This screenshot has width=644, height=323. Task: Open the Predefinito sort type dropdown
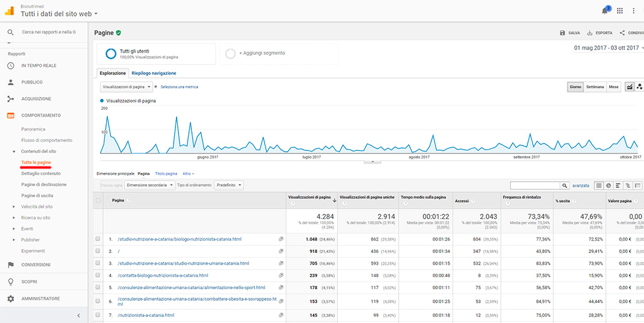click(228, 185)
